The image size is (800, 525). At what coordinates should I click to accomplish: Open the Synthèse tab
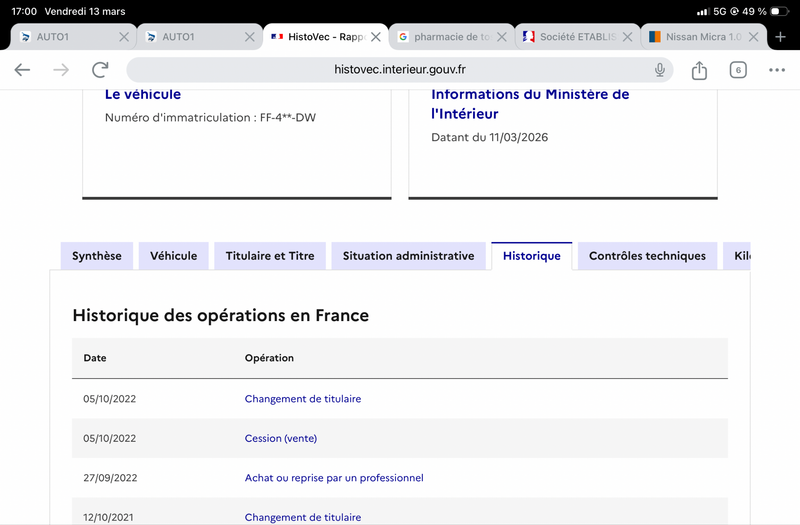(x=97, y=256)
